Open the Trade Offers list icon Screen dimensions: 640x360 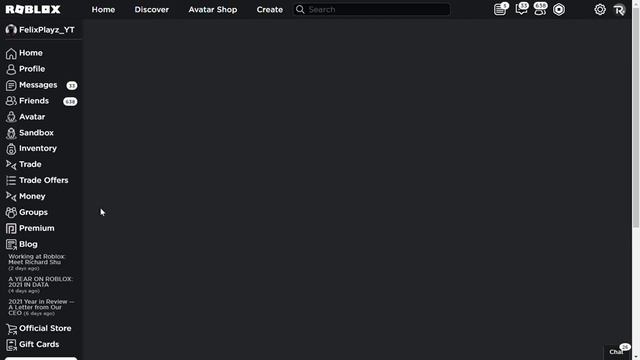point(11,180)
